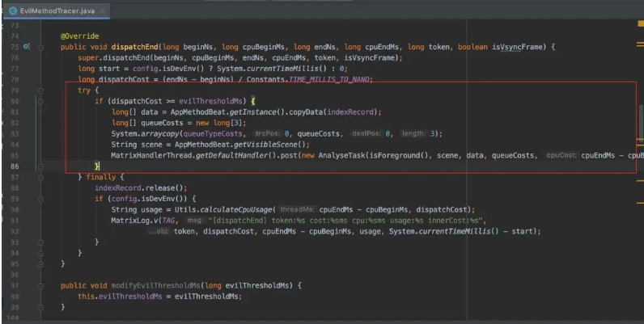
Task: Click the fold end marker at line 86
Action: click(x=40, y=166)
